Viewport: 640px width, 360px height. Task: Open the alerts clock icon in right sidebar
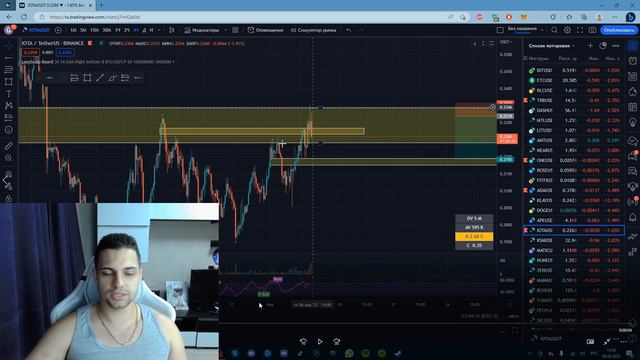pyautogui.click(x=632, y=61)
